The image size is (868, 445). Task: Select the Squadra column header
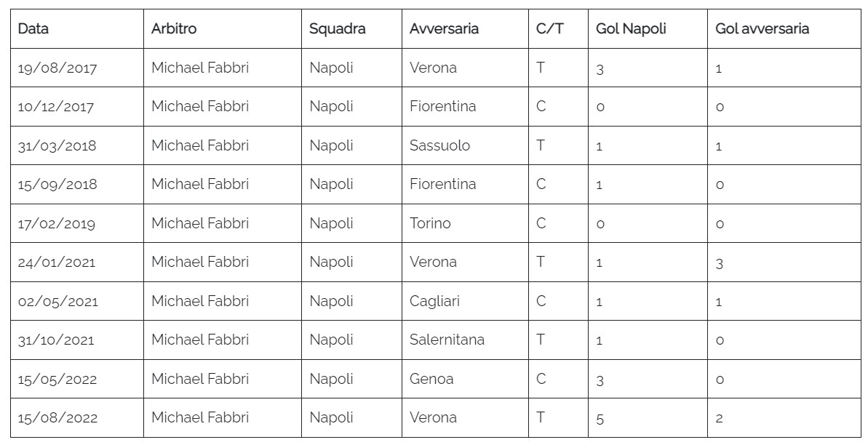(337, 29)
